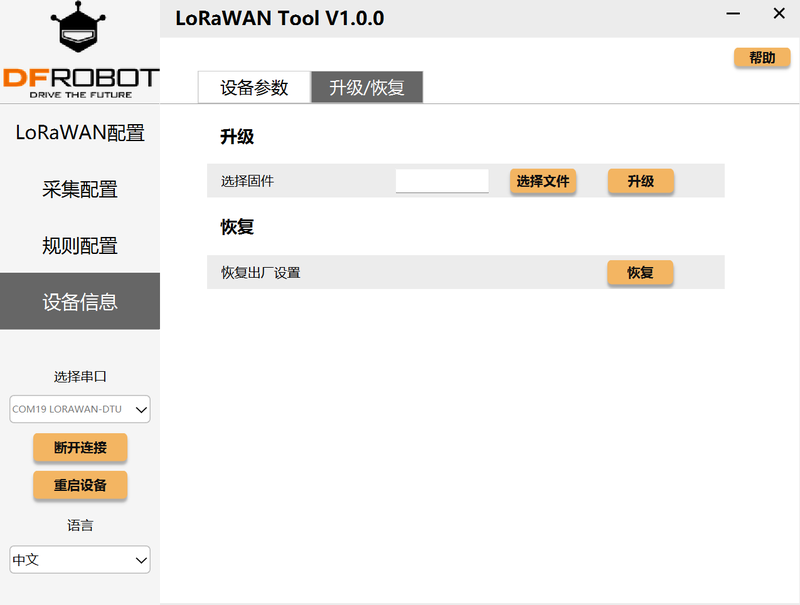Click the LoRaWAN Tool V1.0.0 title
The height and width of the screenshot is (605, 800).
click(x=279, y=18)
